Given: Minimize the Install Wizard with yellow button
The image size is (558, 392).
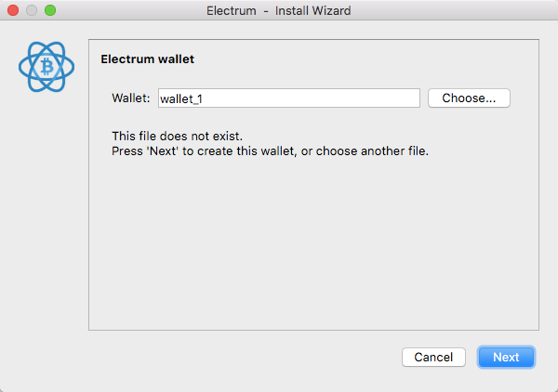Looking at the screenshot, I should [x=32, y=10].
